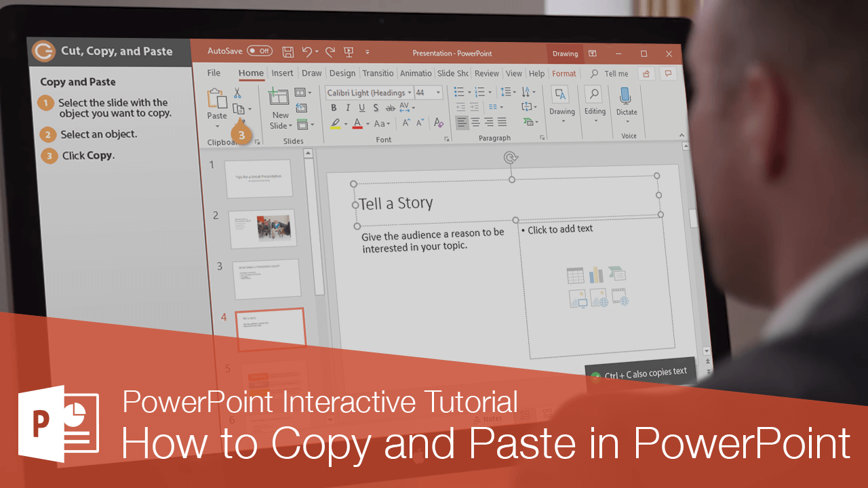Screen dimensions: 868x488
Task: Open the Drawing Tools Format tab
Action: tap(564, 73)
